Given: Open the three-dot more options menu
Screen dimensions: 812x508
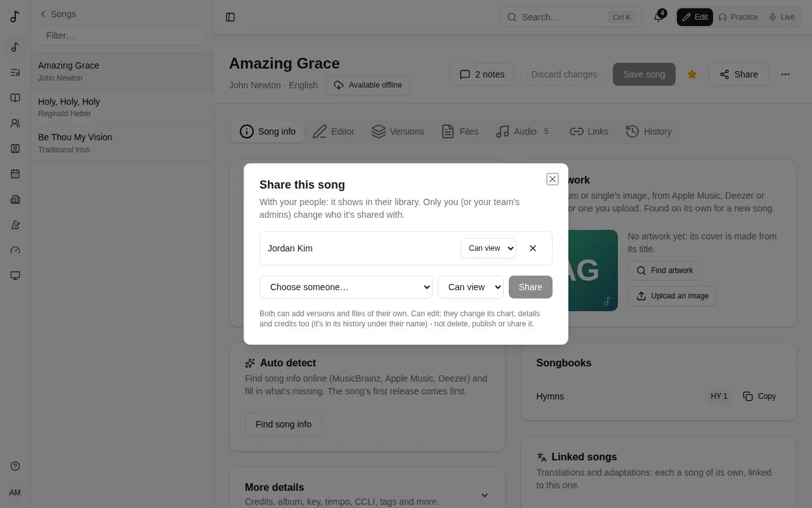Looking at the screenshot, I should [x=785, y=74].
